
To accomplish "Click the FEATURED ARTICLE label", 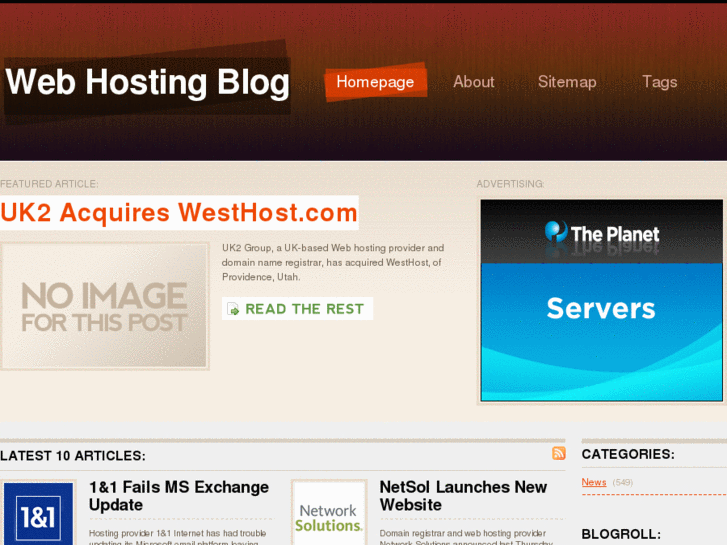I will (49, 184).
